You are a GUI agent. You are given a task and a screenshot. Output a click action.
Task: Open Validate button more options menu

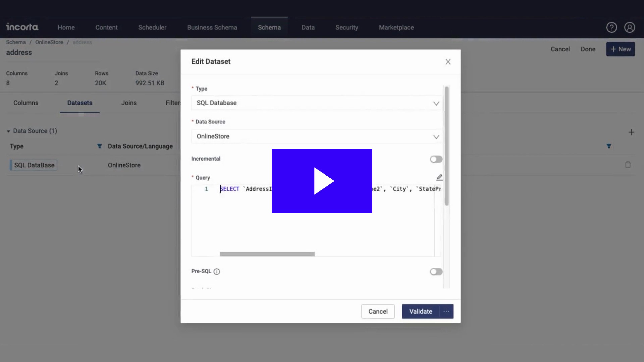(x=446, y=311)
